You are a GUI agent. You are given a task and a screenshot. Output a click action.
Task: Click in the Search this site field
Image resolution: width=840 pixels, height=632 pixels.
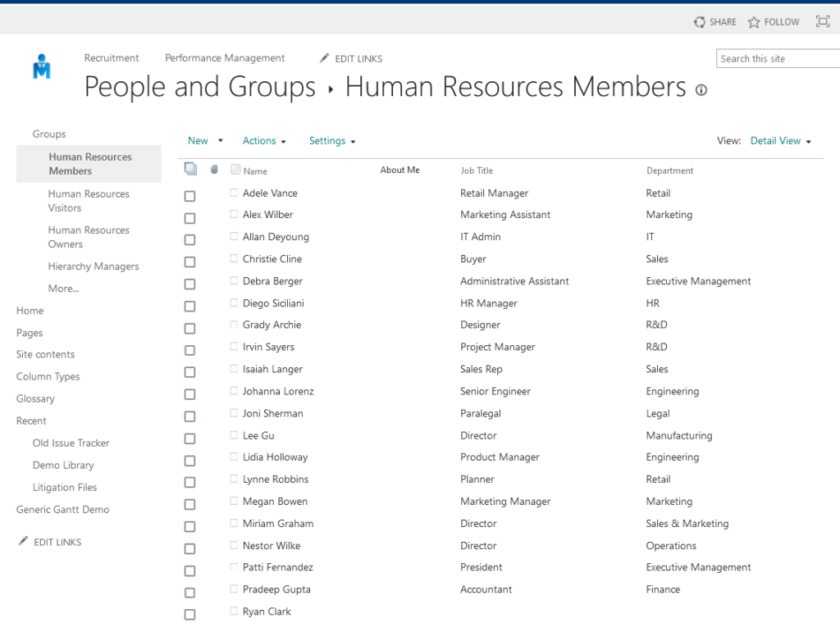coord(778,58)
